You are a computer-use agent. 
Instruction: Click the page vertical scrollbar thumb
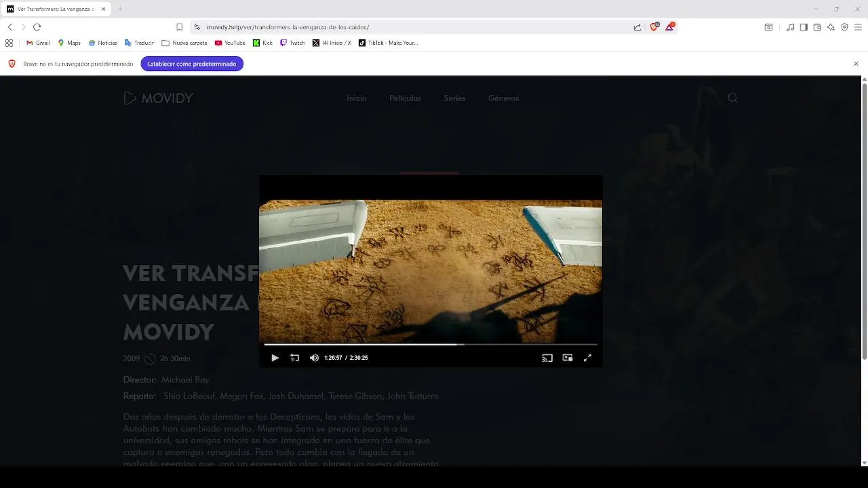tap(864, 222)
